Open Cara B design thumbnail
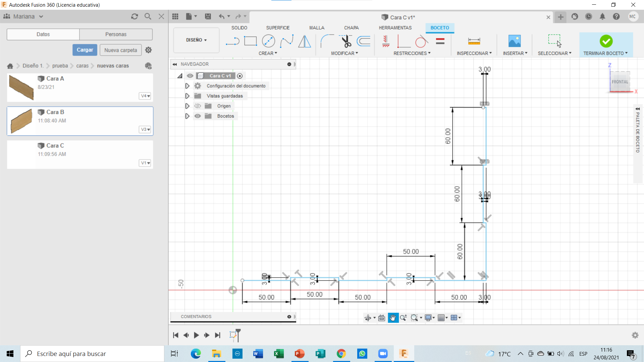 [x=21, y=121]
